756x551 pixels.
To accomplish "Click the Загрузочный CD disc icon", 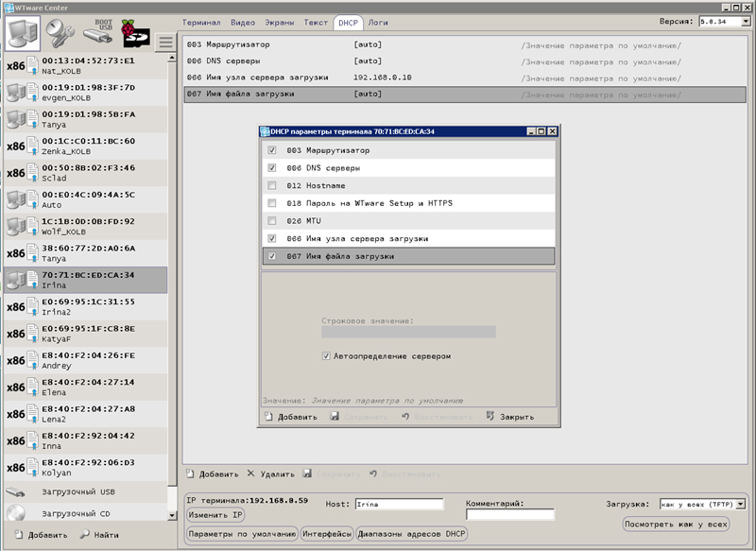I will (16, 514).
